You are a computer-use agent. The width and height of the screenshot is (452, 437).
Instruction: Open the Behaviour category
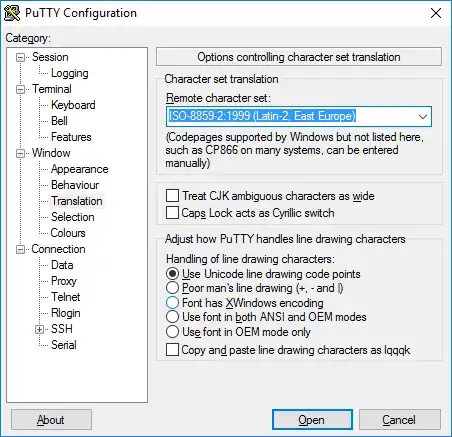(x=75, y=185)
